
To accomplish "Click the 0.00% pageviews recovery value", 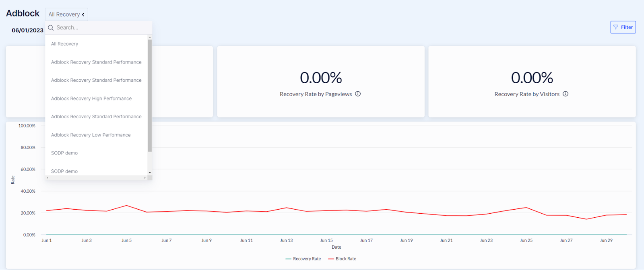I will click(x=321, y=78).
